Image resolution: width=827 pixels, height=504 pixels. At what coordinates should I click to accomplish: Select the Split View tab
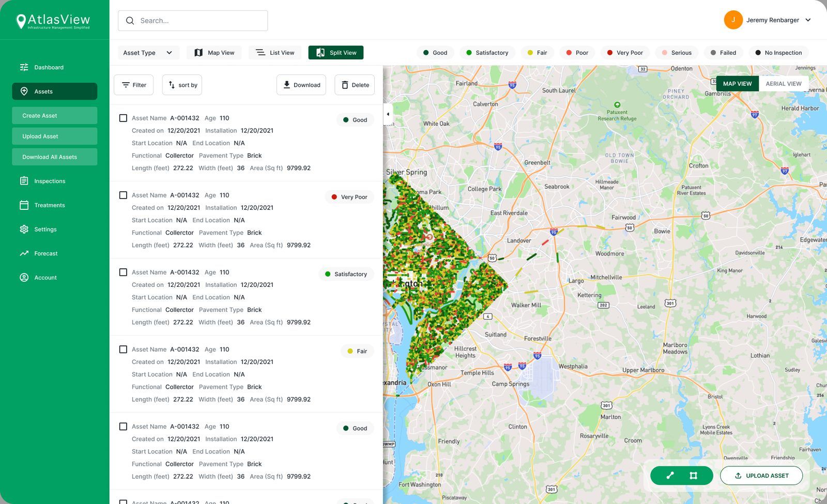tap(336, 53)
